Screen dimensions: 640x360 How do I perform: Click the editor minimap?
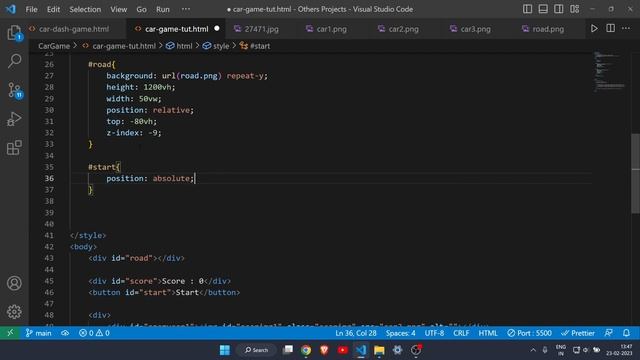click(609, 73)
